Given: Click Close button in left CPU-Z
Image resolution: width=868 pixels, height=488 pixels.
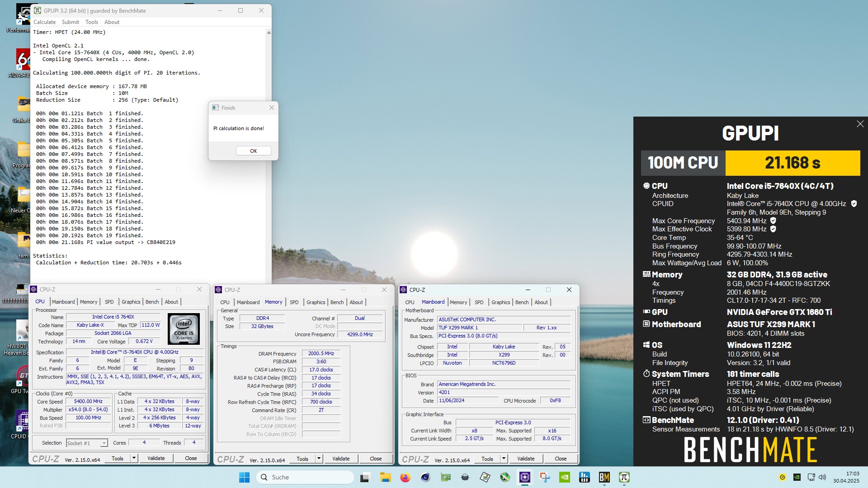Looking at the screenshot, I should (191, 458).
